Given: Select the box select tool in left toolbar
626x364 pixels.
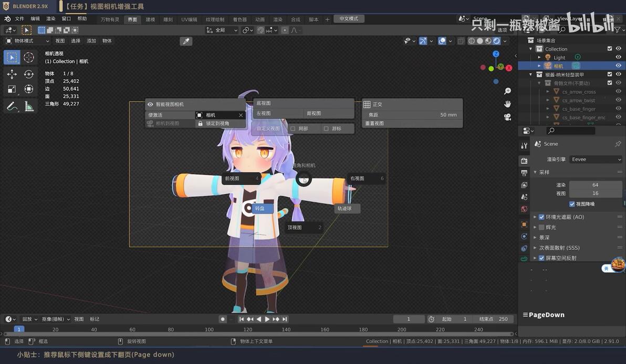Looking at the screenshot, I should (12, 57).
